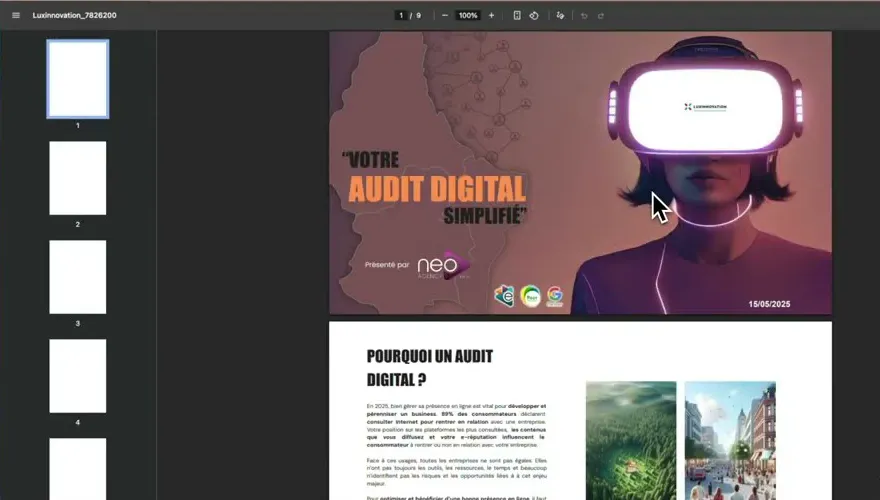Open page 3 thumbnail
The width and height of the screenshot is (880, 500).
coord(77,277)
